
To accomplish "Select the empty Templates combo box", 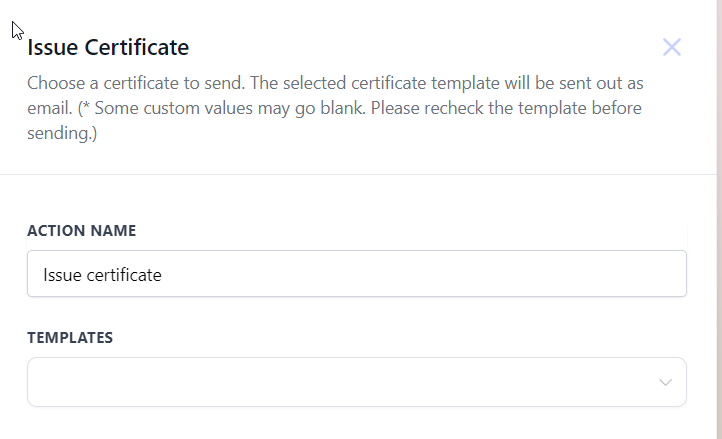I will point(356,382).
